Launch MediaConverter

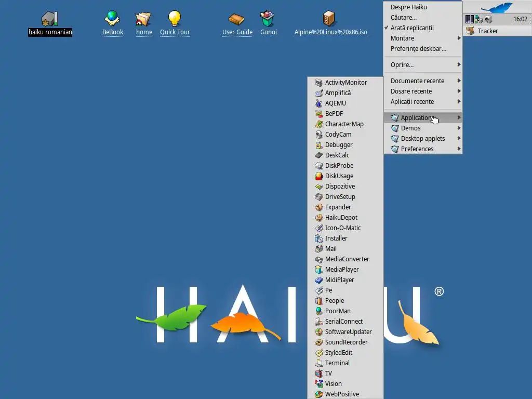tap(345, 259)
